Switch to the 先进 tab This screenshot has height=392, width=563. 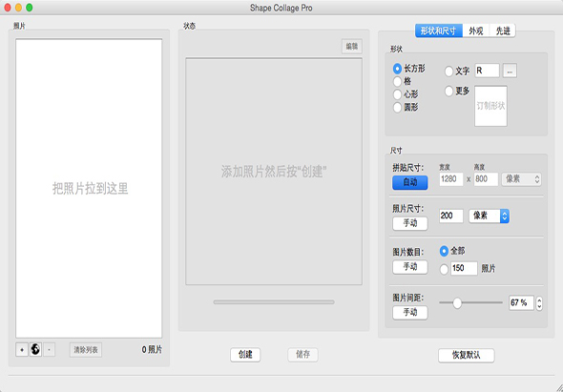click(503, 31)
